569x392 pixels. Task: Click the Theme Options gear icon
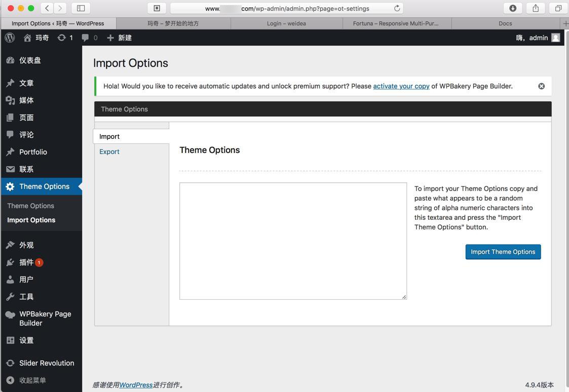tap(10, 186)
